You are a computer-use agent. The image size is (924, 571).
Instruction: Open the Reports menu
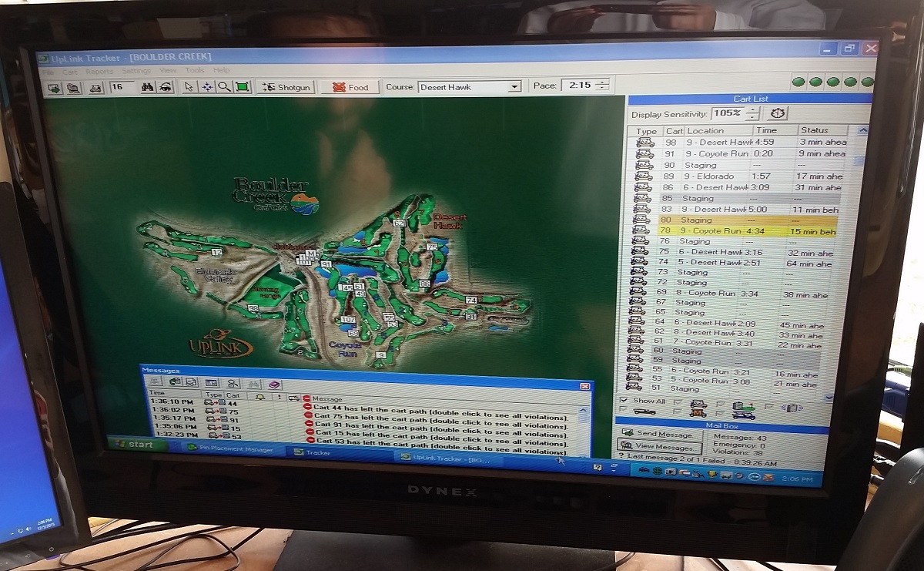click(x=99, y=71)
